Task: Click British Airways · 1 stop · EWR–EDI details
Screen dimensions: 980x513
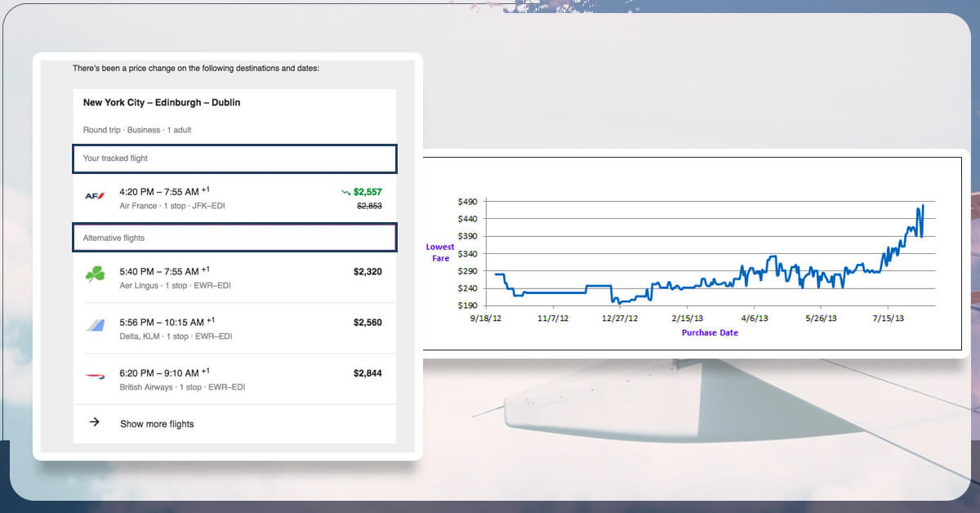Action: [182, 387]
